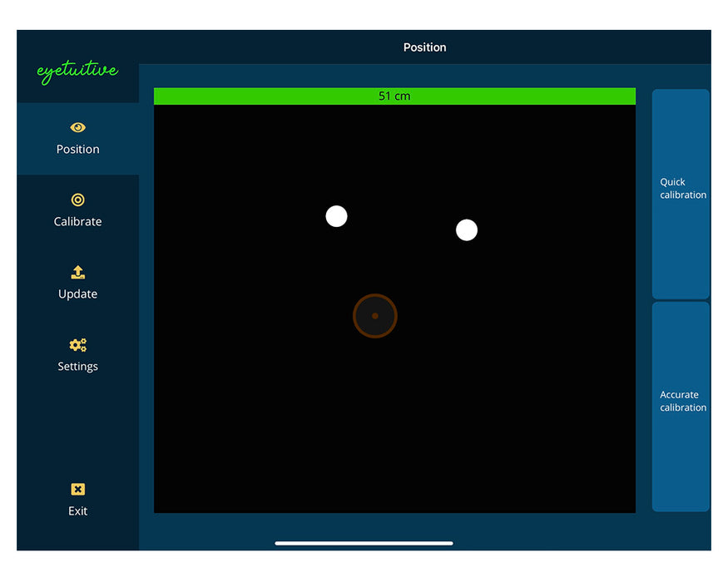Click the Update label text
The height and width of the screenshot is (582, 728).
[x=77, y=293]
